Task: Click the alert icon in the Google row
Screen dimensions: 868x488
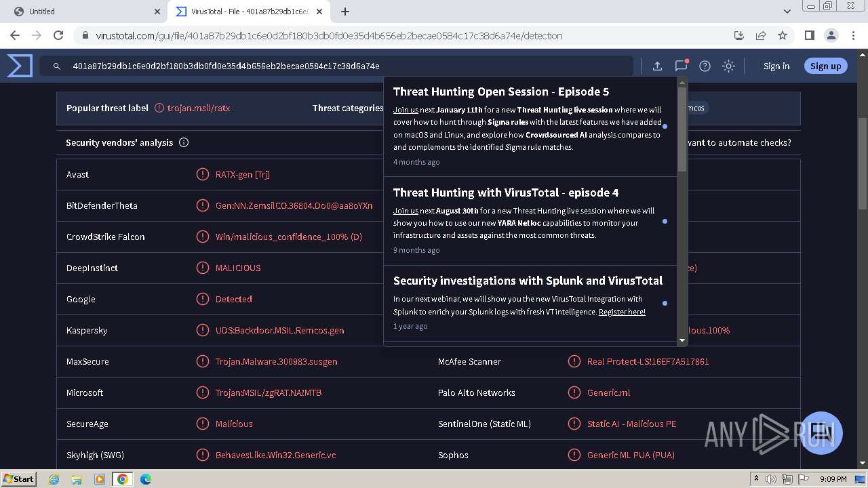Action: point(202,299)
